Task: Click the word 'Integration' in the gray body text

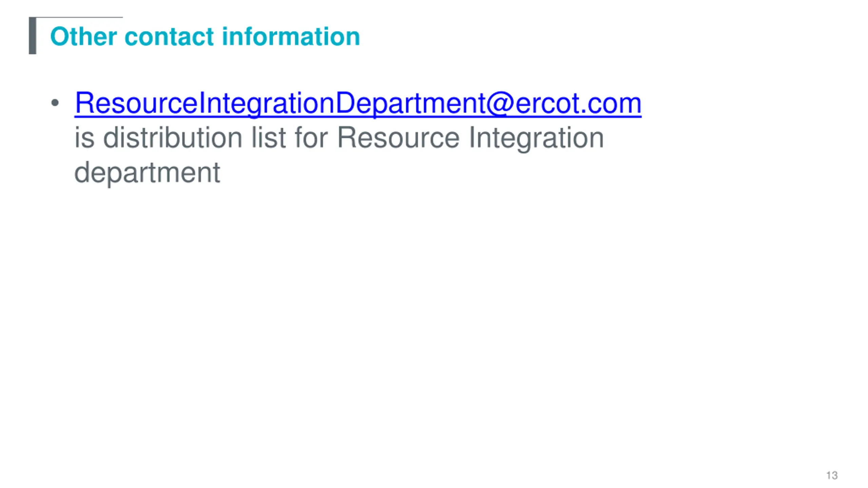Action: [536, 138]
